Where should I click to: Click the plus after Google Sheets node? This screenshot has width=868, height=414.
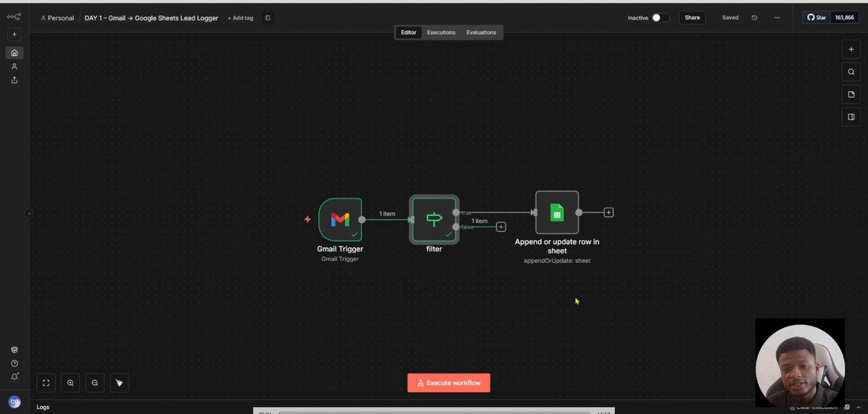pos(609,212)
